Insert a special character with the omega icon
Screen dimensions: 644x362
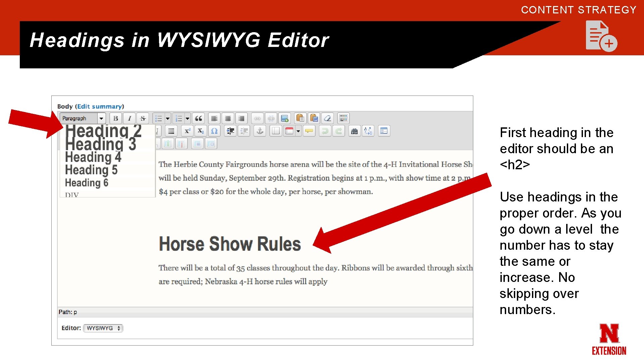click(214, 131)
